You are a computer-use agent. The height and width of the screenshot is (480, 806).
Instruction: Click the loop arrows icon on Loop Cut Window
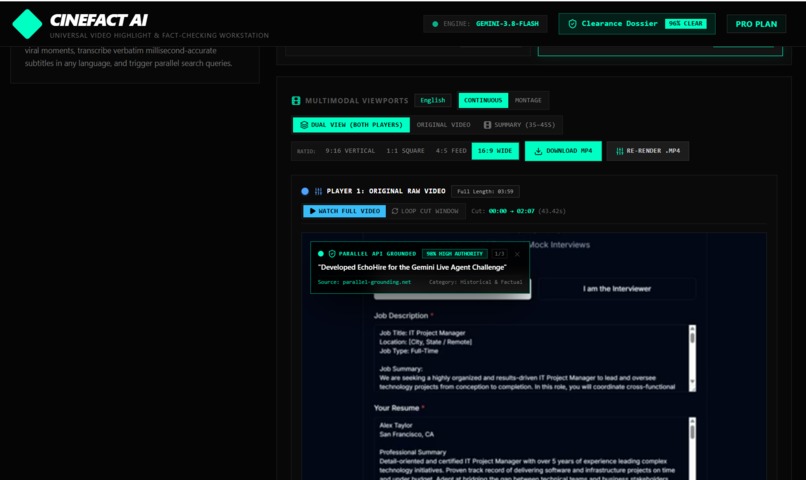pos(395,211)
